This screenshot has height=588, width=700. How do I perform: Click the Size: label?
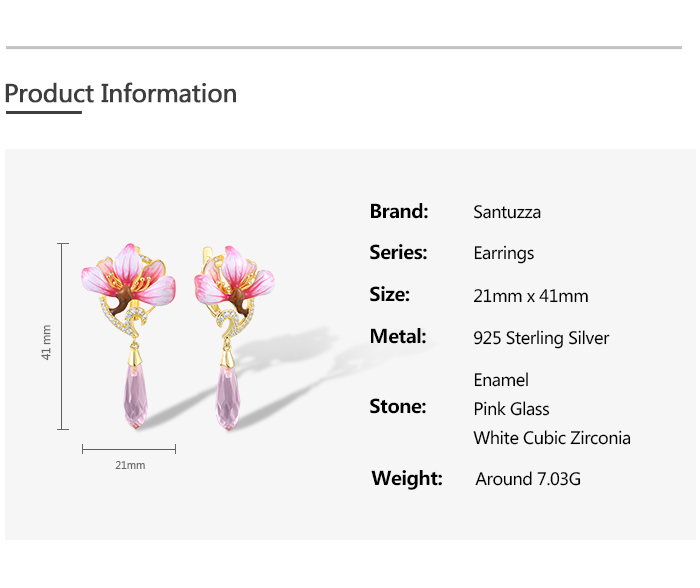[x=390, y=295]
